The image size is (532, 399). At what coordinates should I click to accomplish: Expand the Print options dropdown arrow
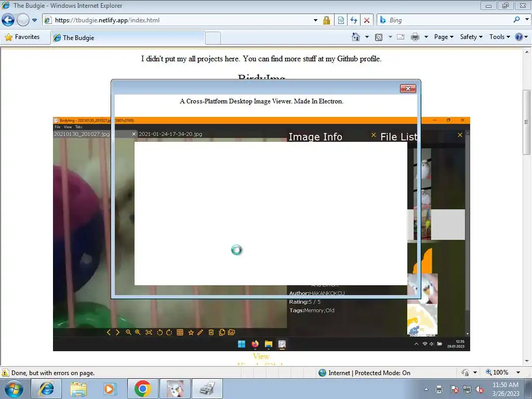tap(426, 37)
